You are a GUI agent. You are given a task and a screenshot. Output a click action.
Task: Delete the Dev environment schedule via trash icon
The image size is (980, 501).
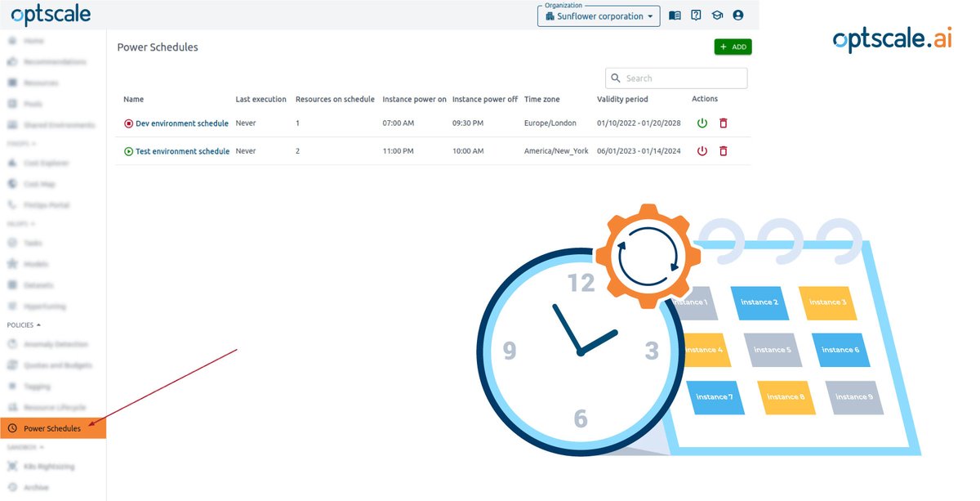tap(723, 123)
